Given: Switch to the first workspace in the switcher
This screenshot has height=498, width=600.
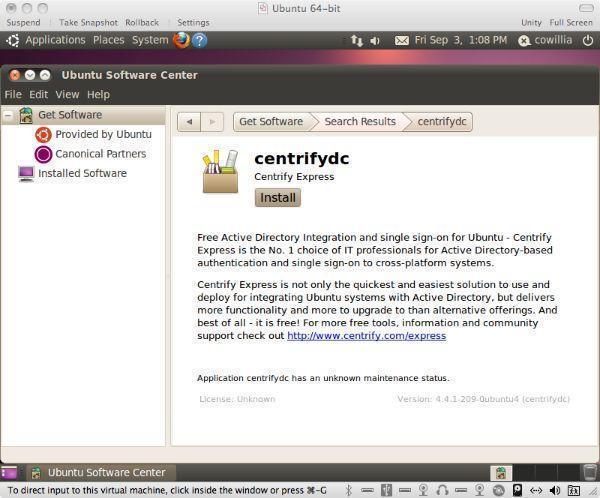Looking at the screenshot, I should click(501, 473).
